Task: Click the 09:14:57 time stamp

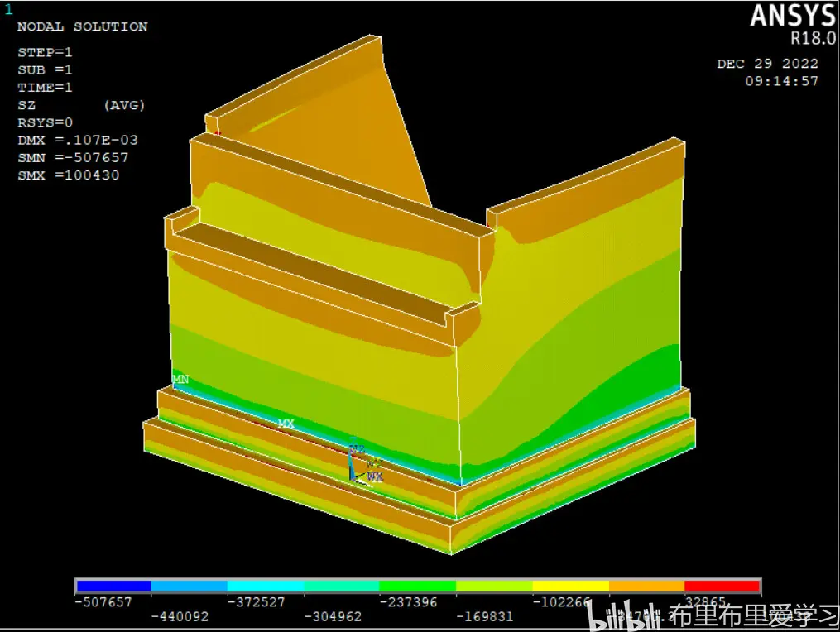Action: click(781, 81)
